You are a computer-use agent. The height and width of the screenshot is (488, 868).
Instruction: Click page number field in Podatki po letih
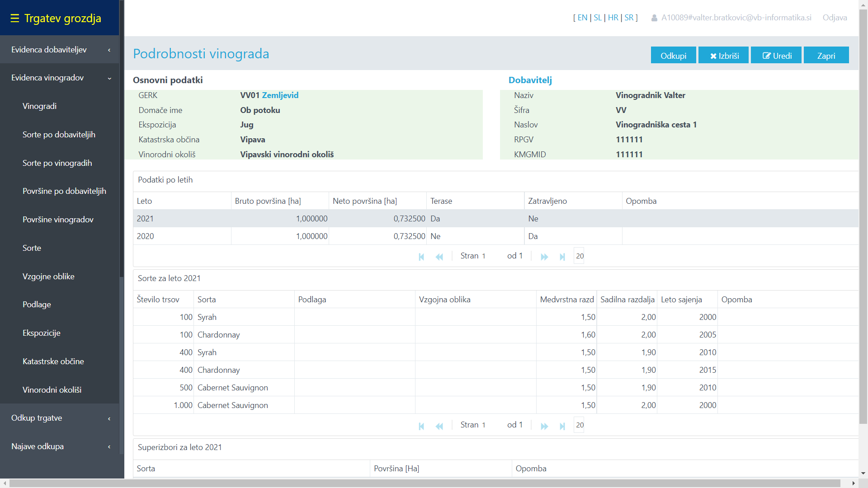pyautogui.click(x=492, y=256)
